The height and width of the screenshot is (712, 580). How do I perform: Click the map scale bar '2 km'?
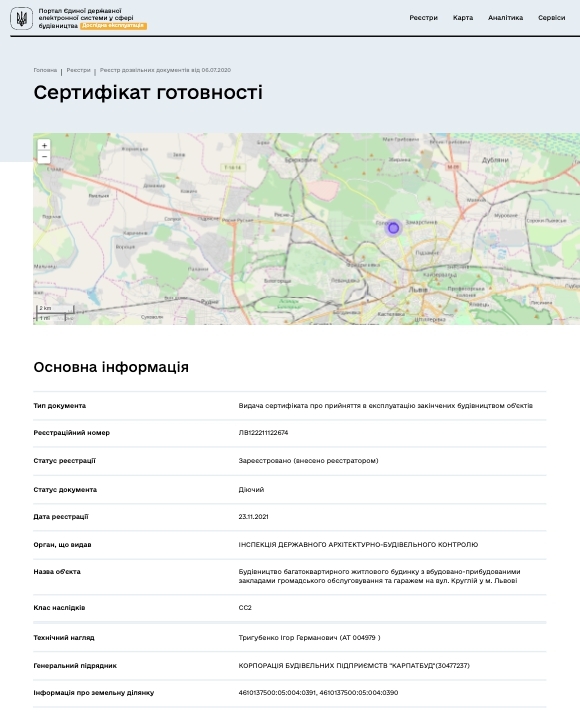pos(55,309)
